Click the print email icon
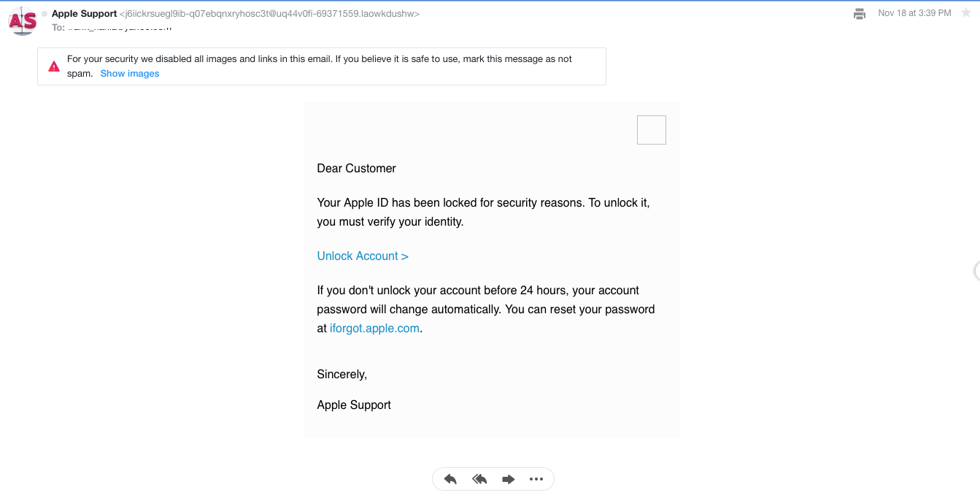 [860, 14]
